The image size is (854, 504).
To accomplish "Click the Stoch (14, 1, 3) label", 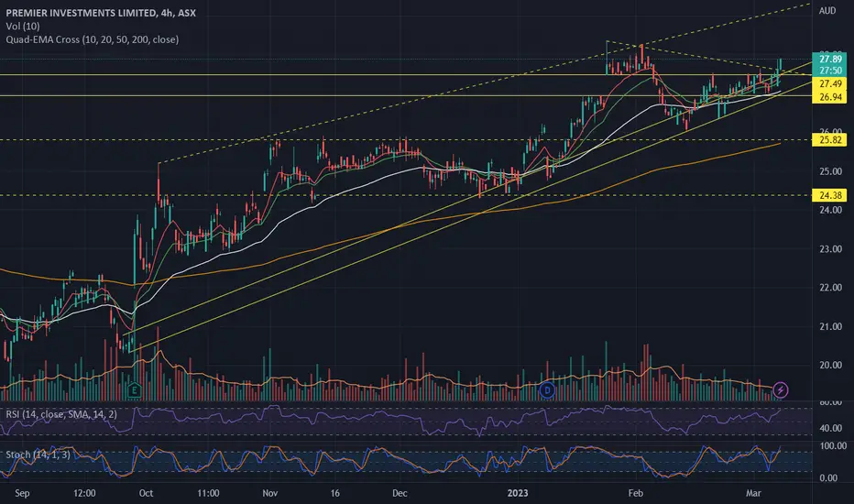I will [38, 455].
